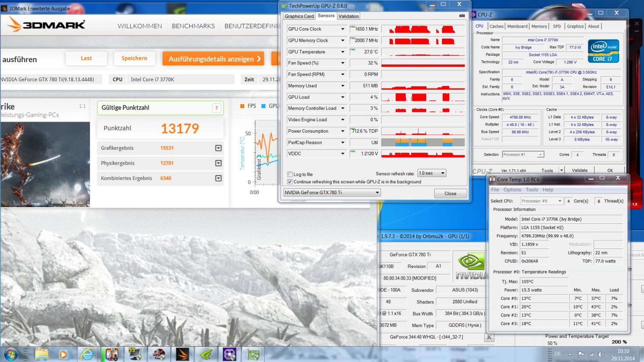The height and width of the screenshot is (362, 644).
Task: Open Windows Explorer folder icon in taskbar
Action: click(x=42, y=354)
